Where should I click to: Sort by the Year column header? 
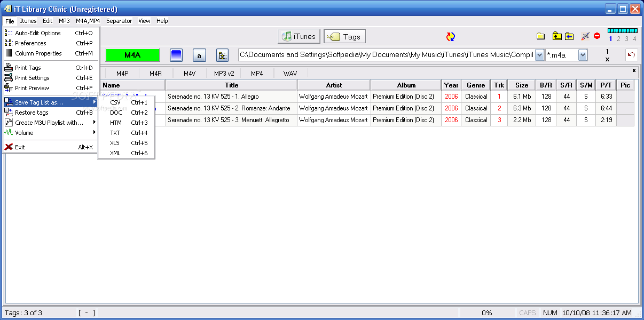[x=451, y=85]
